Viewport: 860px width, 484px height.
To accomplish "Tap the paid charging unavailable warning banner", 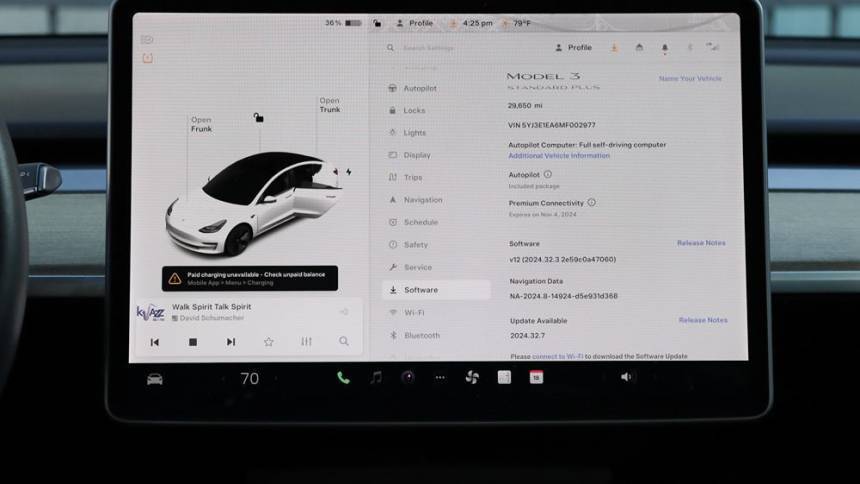I will [250, 278].
